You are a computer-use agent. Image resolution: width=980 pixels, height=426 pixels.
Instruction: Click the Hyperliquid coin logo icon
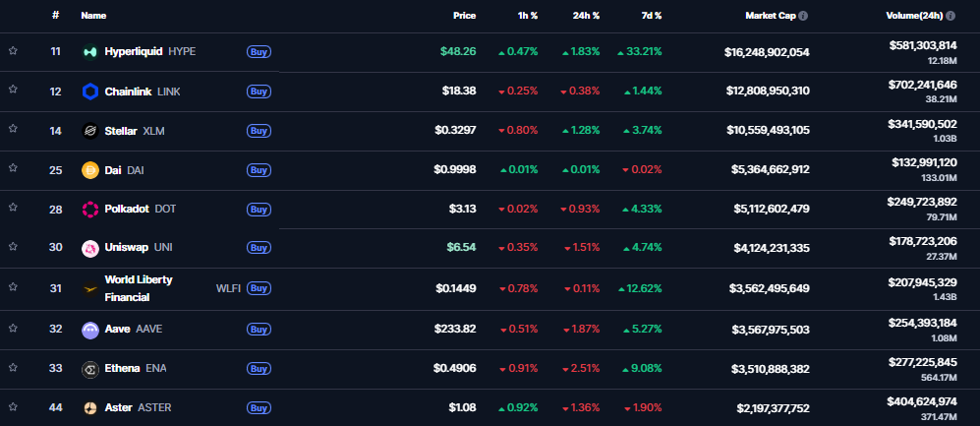(x=89, y=51)
